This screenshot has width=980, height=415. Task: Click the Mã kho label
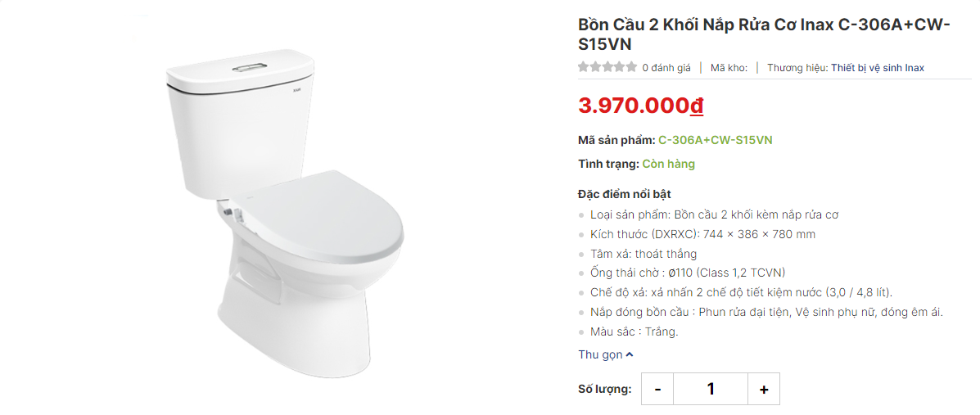(729, 68)
